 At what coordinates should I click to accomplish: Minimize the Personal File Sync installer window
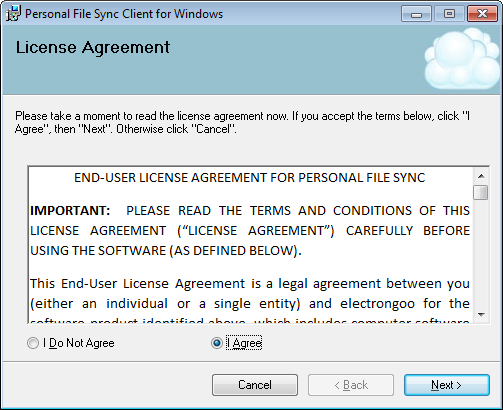pyautogui.click(x=416, y=14)
